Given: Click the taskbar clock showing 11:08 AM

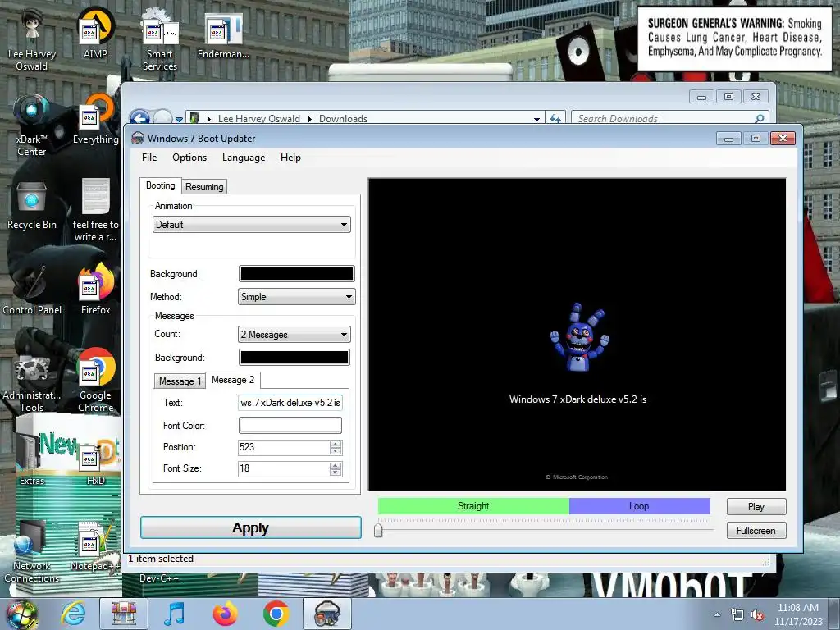Looking at the screenshot, I should coord(797,614).
